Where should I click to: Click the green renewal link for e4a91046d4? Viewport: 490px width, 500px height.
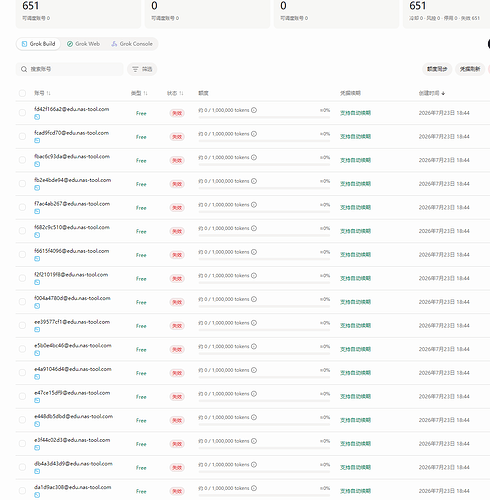click(355, 373)
